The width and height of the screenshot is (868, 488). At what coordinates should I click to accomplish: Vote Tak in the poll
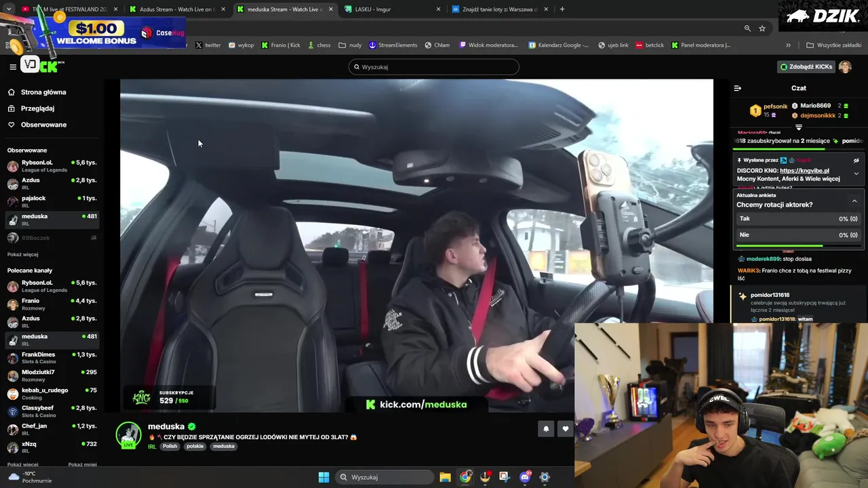(798, 219)
